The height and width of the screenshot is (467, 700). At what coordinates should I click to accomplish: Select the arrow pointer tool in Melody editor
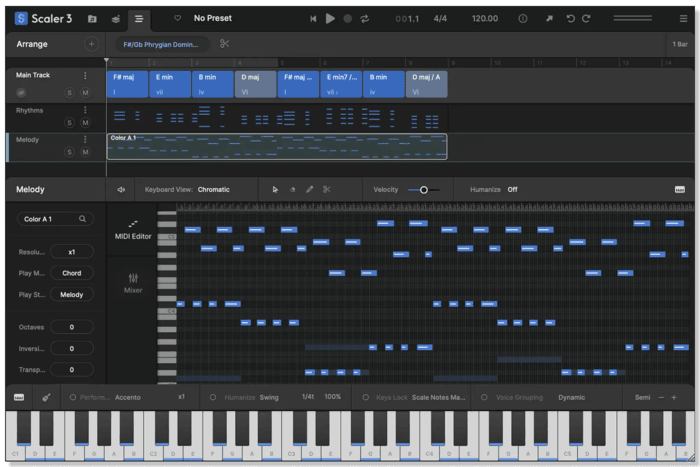click(275, 189)
